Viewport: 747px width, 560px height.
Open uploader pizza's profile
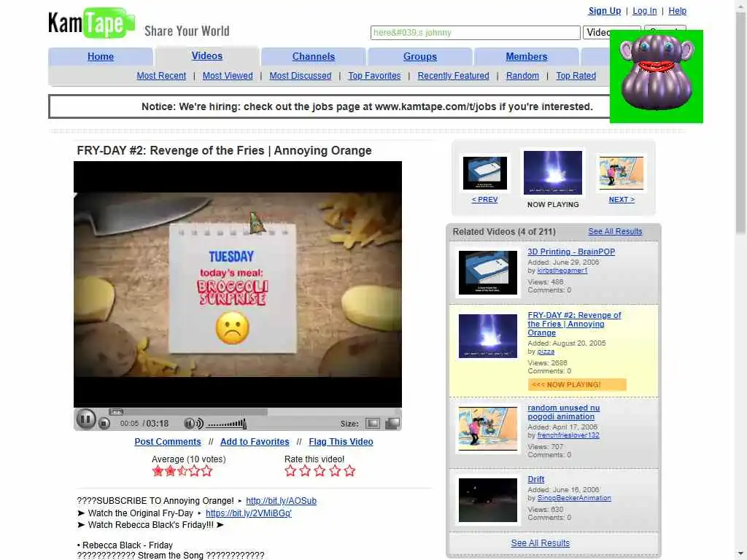point(546,351)
